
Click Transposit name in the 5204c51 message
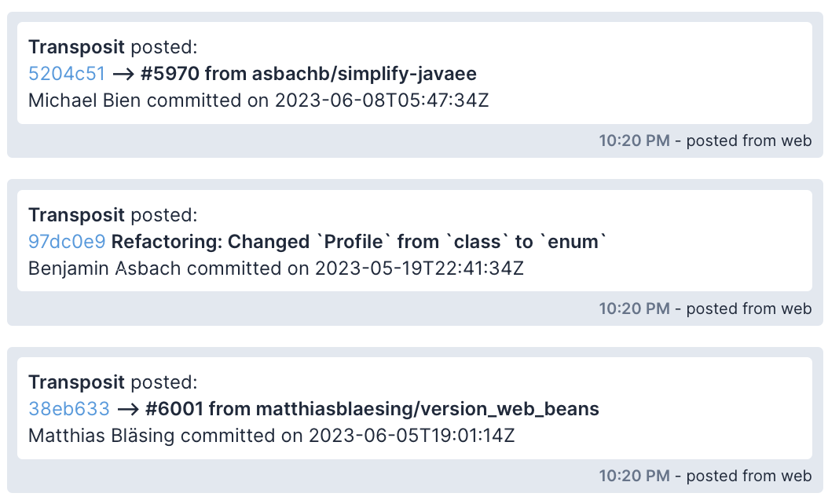pyautogui.click(x=76, y=47)
